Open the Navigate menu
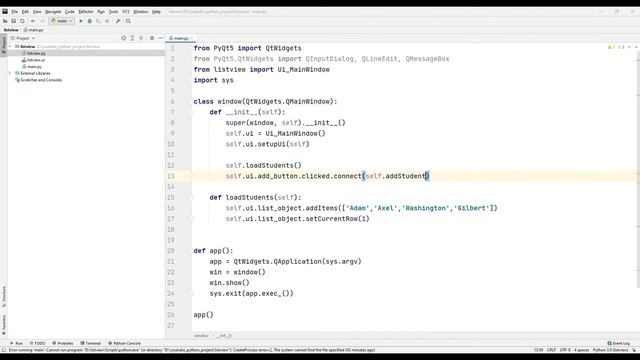This screenshot has width=640, height=360. (x=53, y=12)
